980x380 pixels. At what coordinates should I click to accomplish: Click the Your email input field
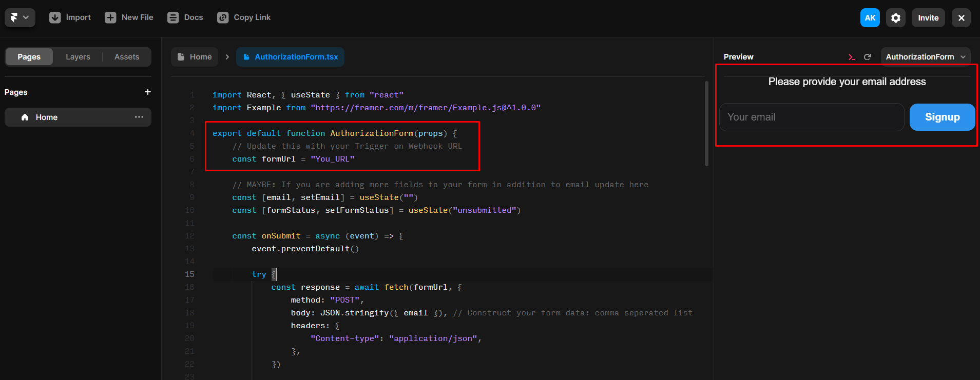(x=812, y=117)
